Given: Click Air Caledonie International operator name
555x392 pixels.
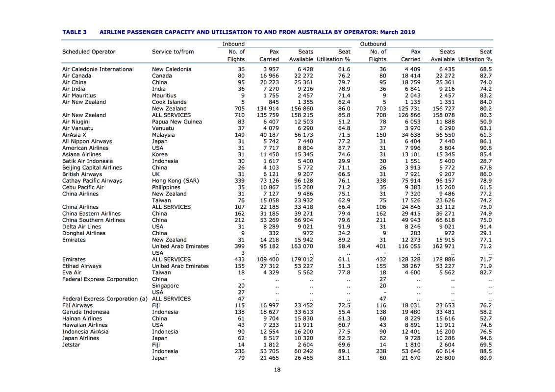Looking at the screenshot, I should coord(98,70).
